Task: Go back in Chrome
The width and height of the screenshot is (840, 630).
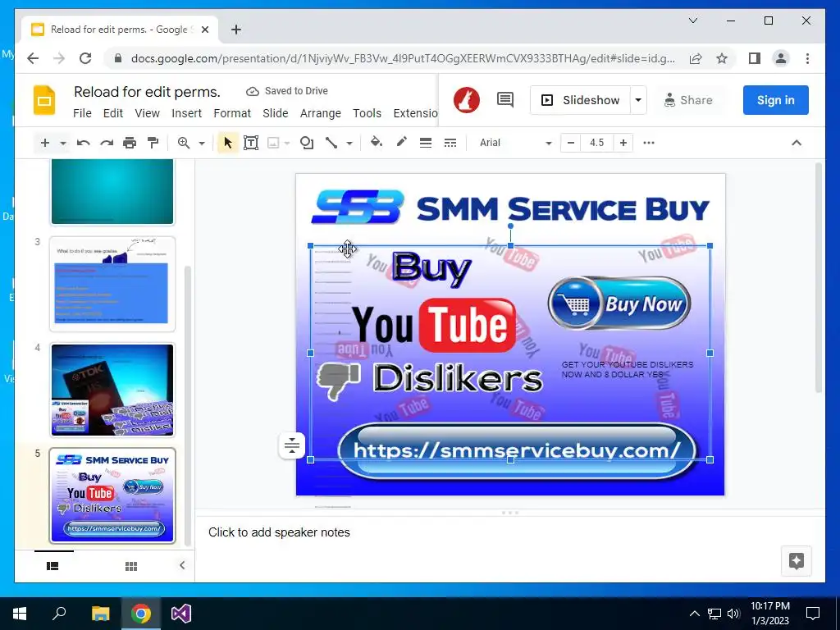Action: (33, 58)
